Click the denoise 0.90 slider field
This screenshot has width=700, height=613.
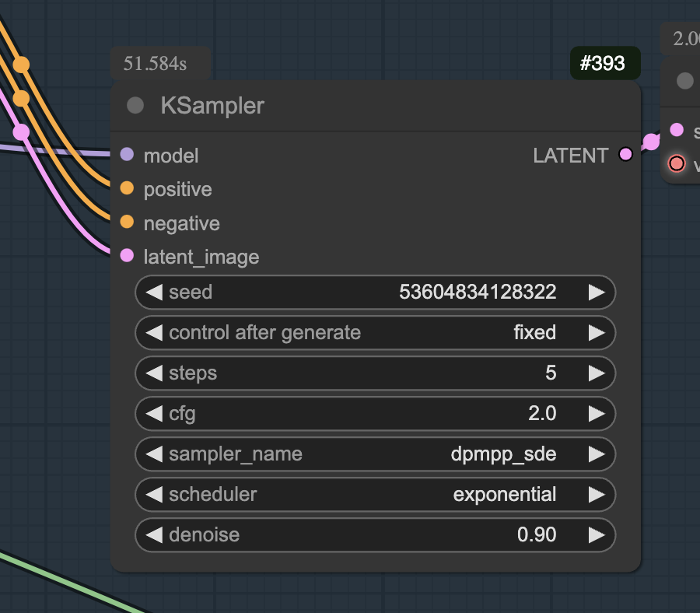[376, 535]
